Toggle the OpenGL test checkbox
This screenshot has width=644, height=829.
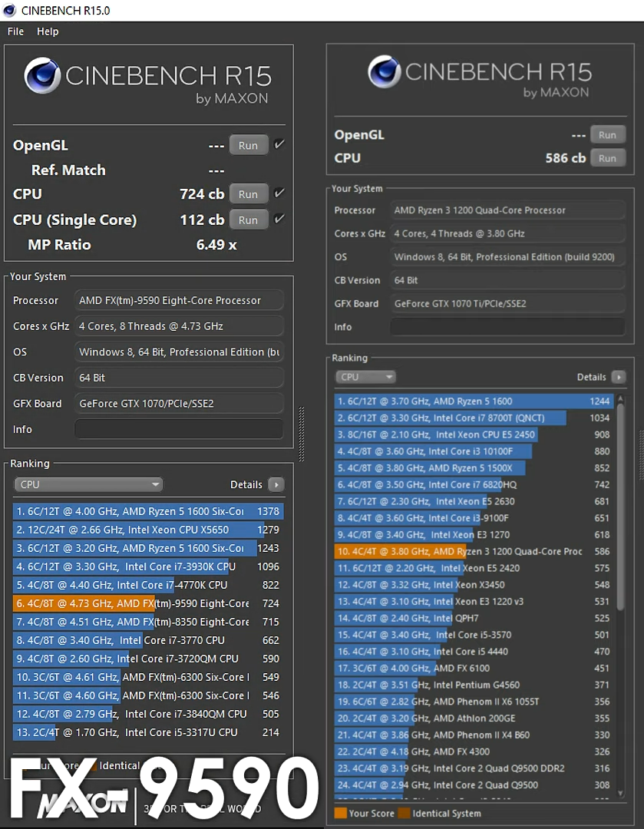(279, 144)
